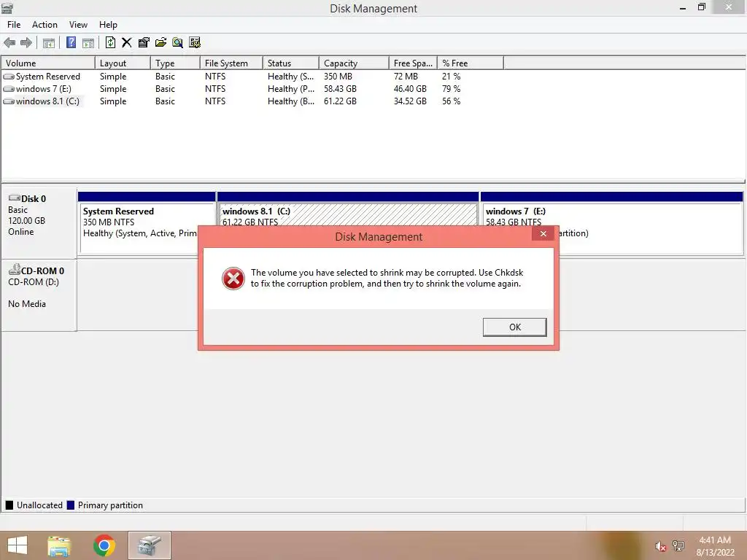Screen dimensions: 747x560
Task: Click the '46.40 GB' free space cell
Action: pyautogui.click(x=410, y=88)
